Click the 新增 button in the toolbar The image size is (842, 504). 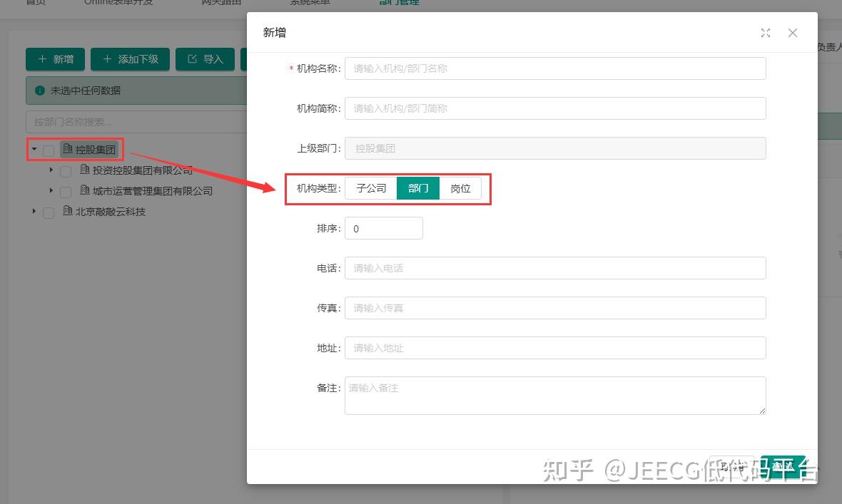click(x=56, y=59)
